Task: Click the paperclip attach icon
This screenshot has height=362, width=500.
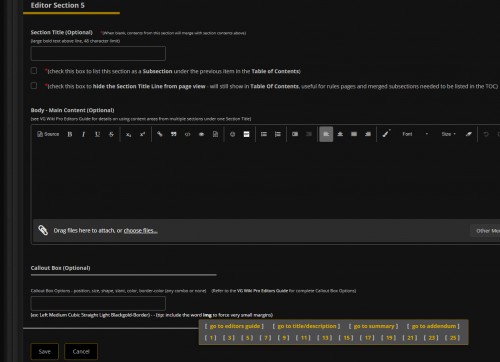Action: (43, 230)
